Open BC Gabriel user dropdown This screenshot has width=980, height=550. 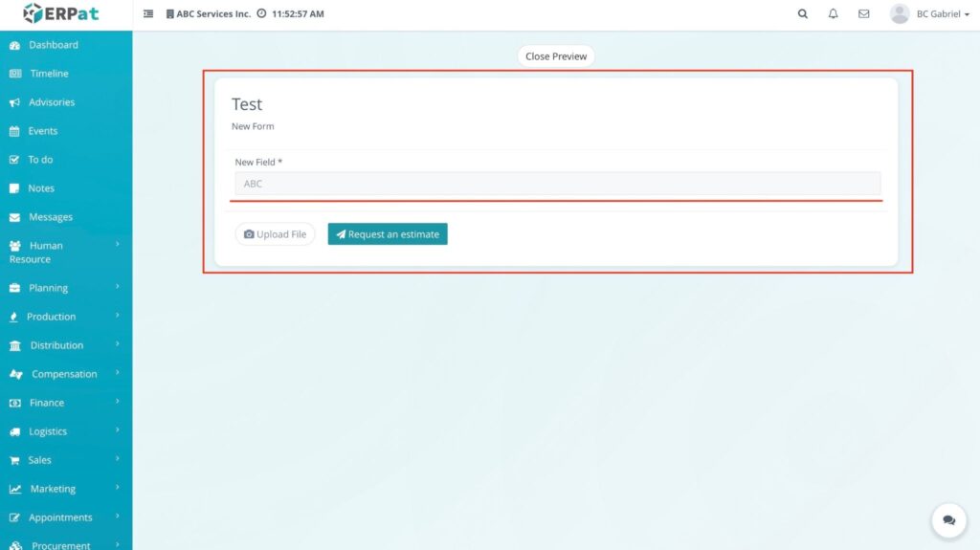coord(943,13)
